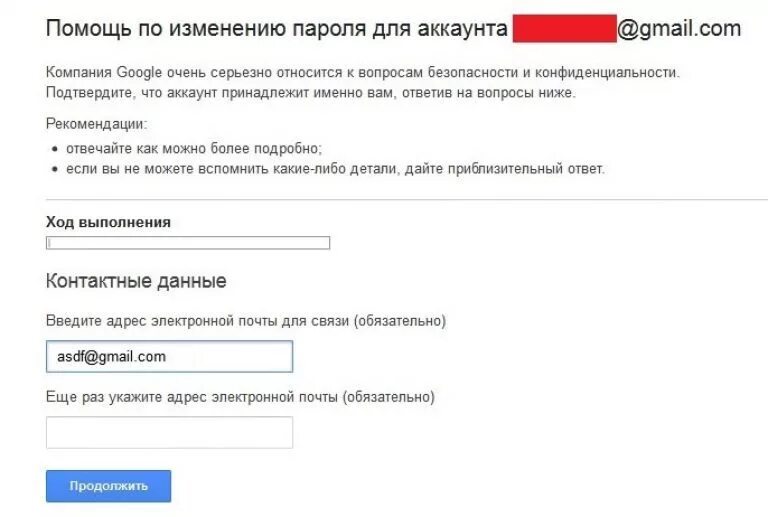The image size is (768, 517).
Task: Click the @gmail.com text in the heading
Action: tap(679, 29)
